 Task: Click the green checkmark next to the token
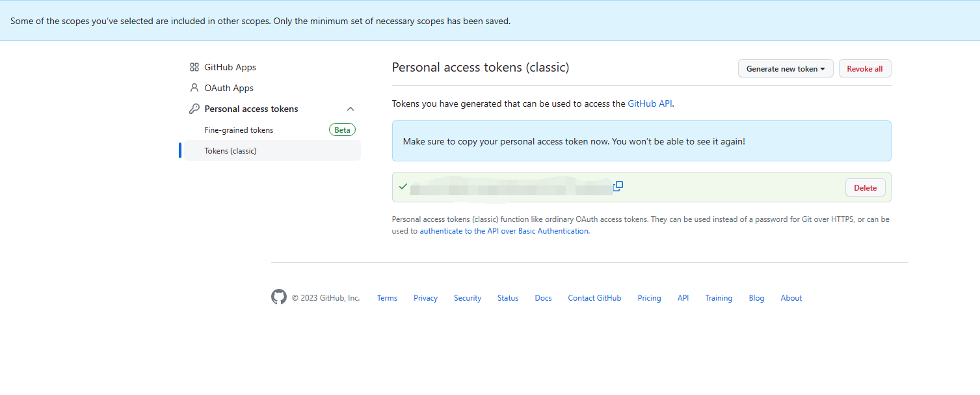coord(403,187)
